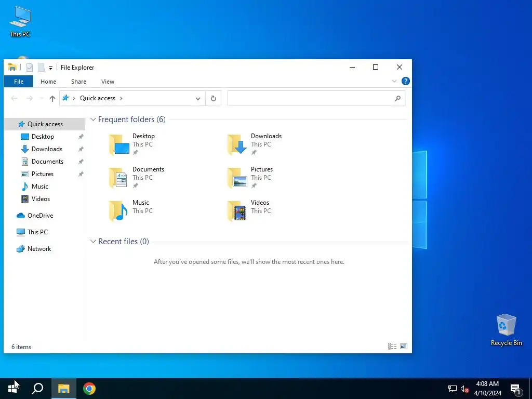Select Downloads in the navigation pane
Image resolution: width=532 pixels, height=399 pixels.
(46, 149)
